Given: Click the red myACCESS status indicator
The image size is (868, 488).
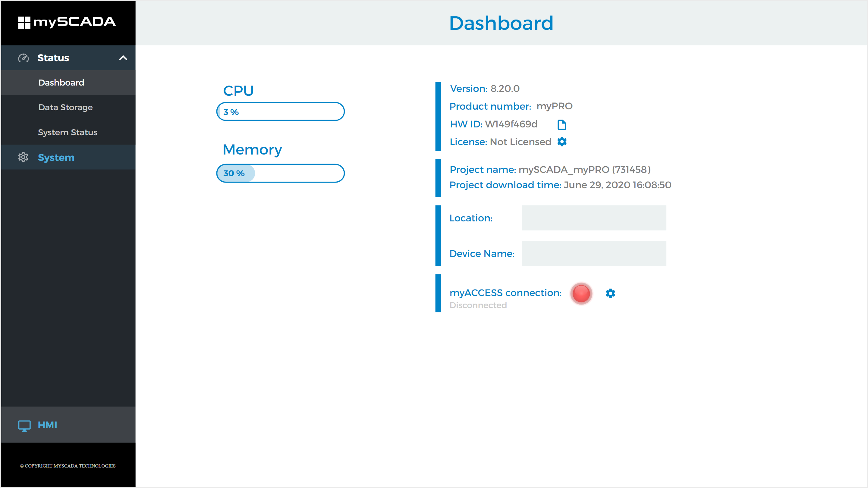Looking at the screenshot, I should click(x=581, y=293).
